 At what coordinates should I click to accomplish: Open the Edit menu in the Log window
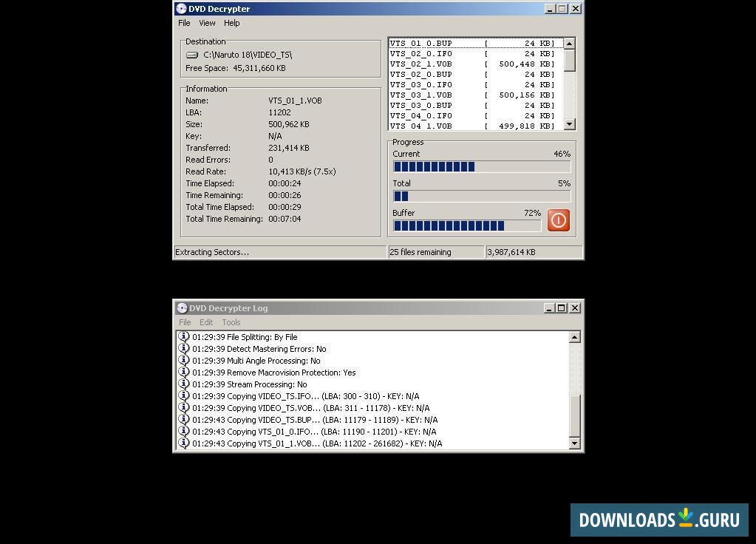coord(206,322)
